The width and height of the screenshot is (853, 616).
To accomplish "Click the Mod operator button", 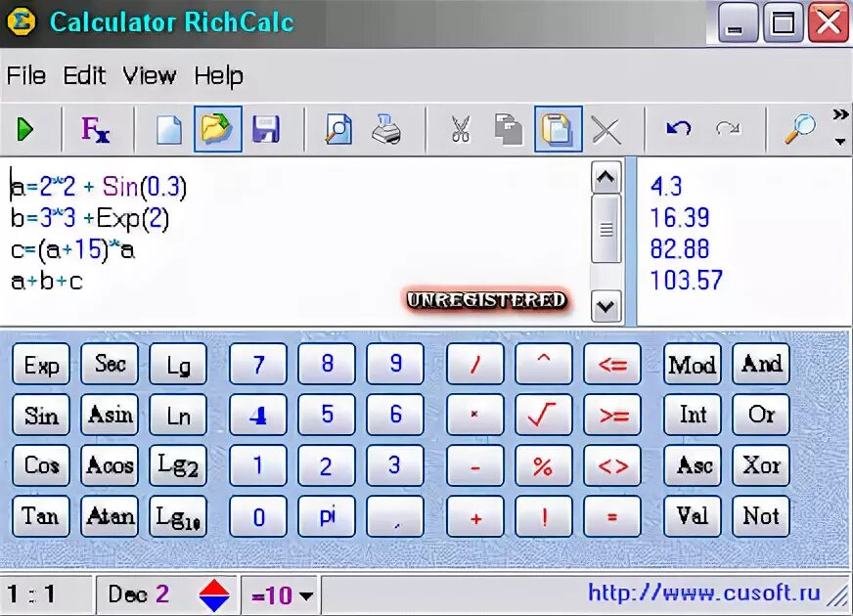I will 693,364.
